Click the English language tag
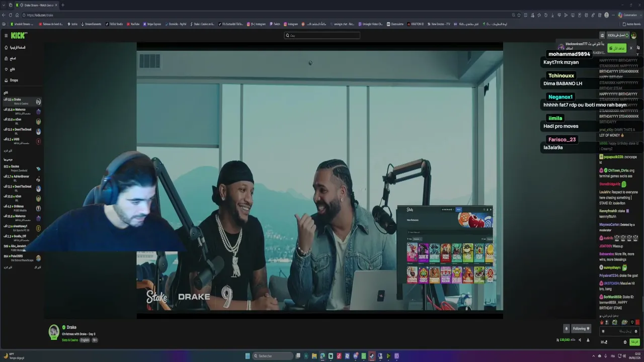 85,340
